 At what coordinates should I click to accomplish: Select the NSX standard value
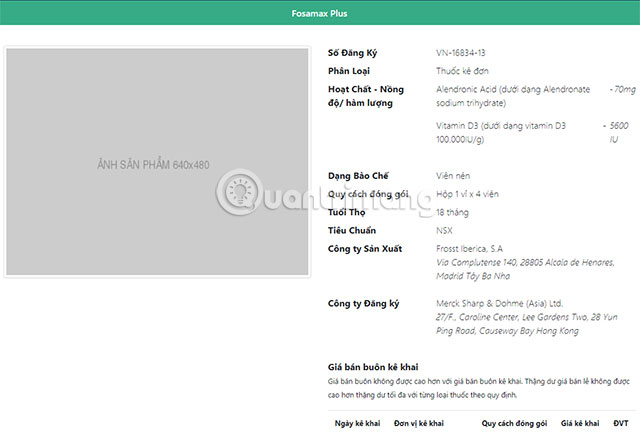tap(444, 231)
